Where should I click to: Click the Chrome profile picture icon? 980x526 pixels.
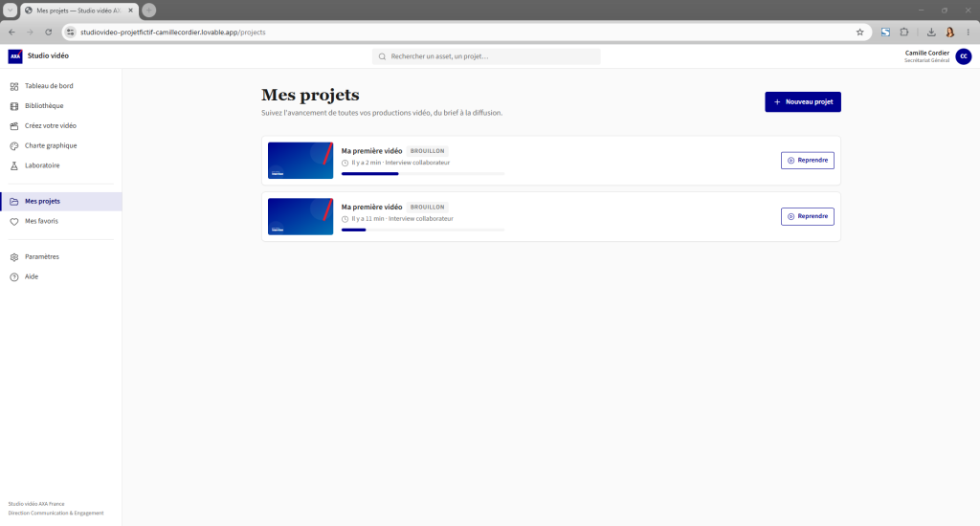pyautogui.click(x=950, y=33)
